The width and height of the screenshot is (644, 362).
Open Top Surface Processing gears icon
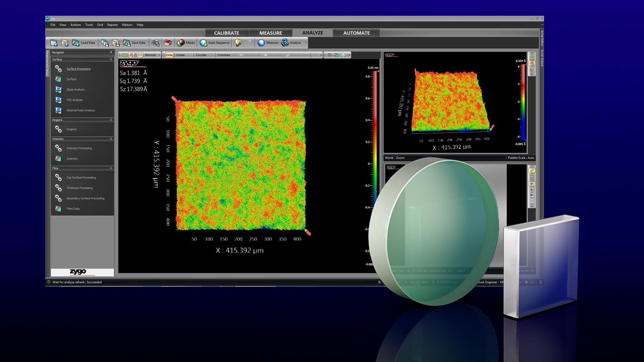tap(58, 177)
